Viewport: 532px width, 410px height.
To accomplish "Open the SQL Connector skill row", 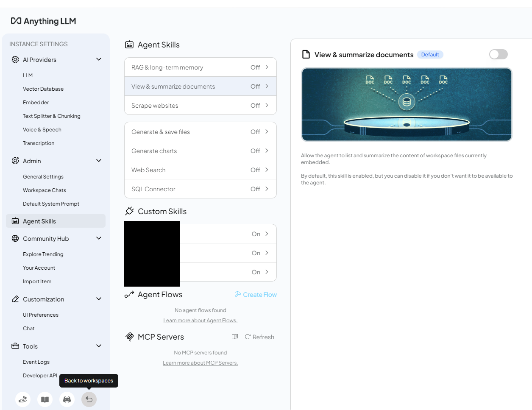I will click(200, 189).
